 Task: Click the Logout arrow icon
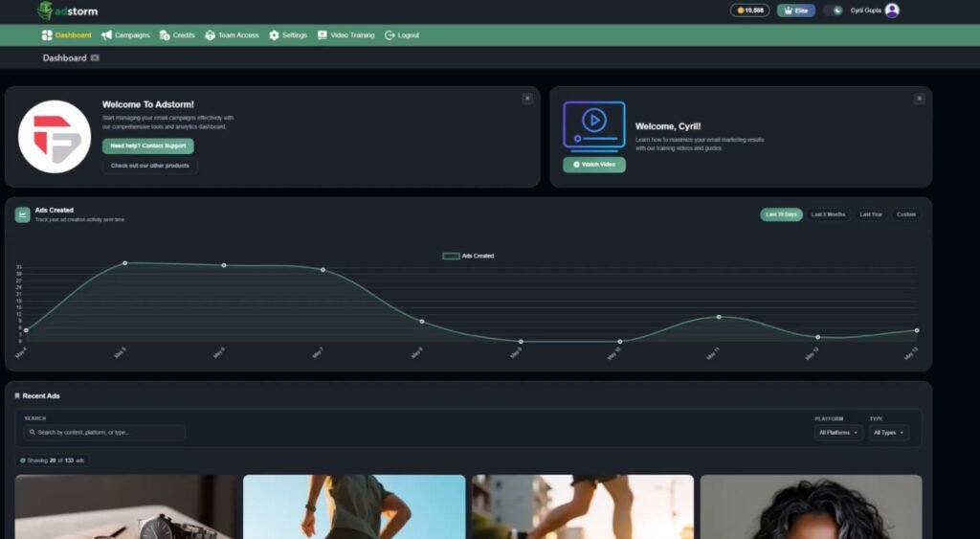[x=390, y=35]
